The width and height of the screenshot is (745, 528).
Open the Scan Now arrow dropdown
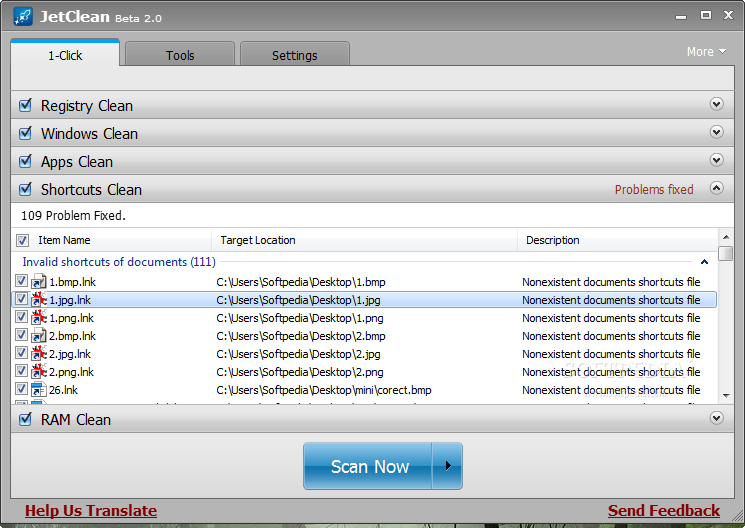447,466
